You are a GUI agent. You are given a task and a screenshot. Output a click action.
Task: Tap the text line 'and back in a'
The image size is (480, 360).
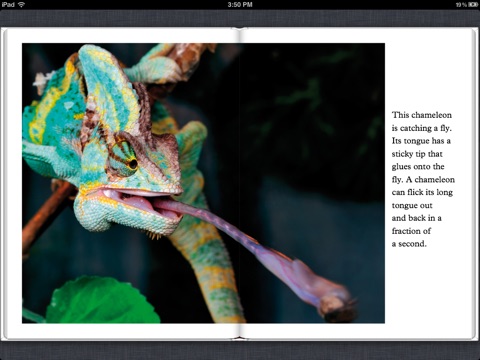(417, 218)
